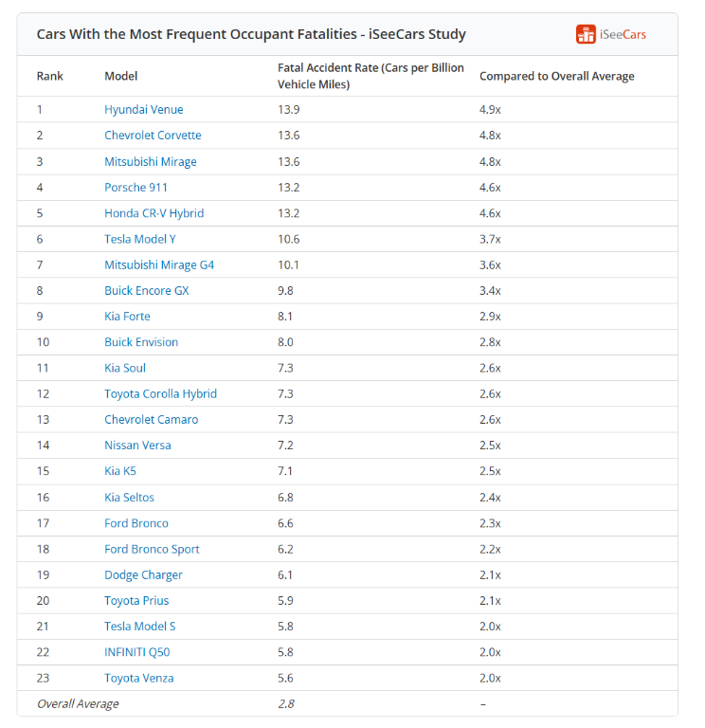This screenshot has width=705, height=728.
Task: Click the Honda CR-V Hybrid link
Action: coord(154,213)
